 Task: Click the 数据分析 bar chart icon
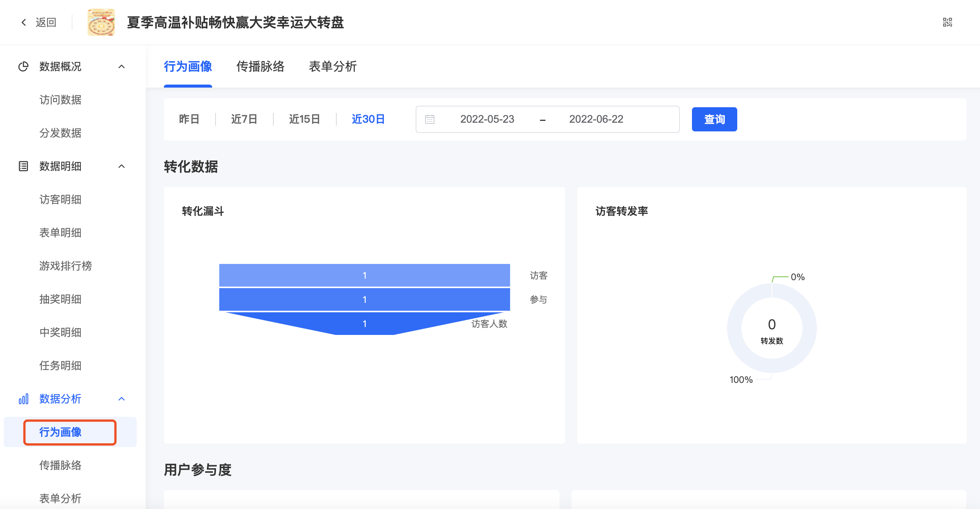coord(23,399)
